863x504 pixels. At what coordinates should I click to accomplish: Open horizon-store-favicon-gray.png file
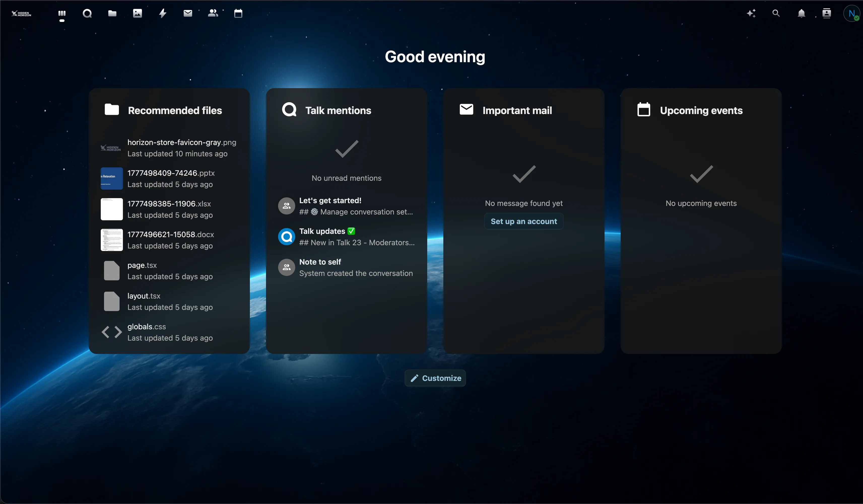pos(169,148)
